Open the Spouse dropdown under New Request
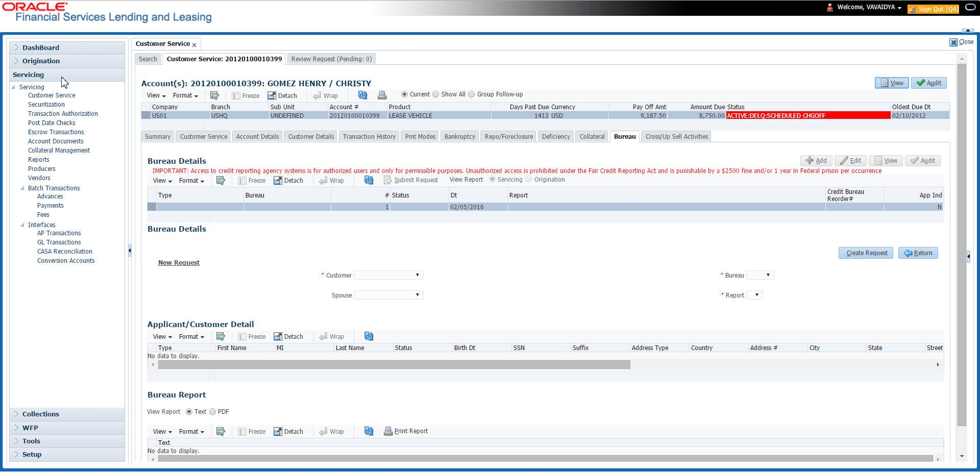 388,295
